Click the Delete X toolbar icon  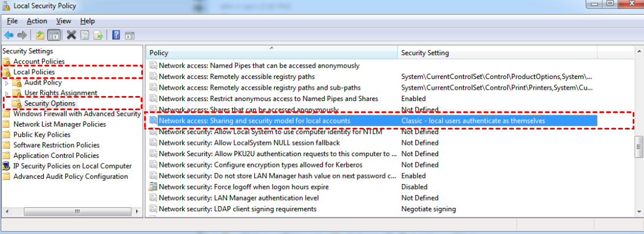(71, 35)
